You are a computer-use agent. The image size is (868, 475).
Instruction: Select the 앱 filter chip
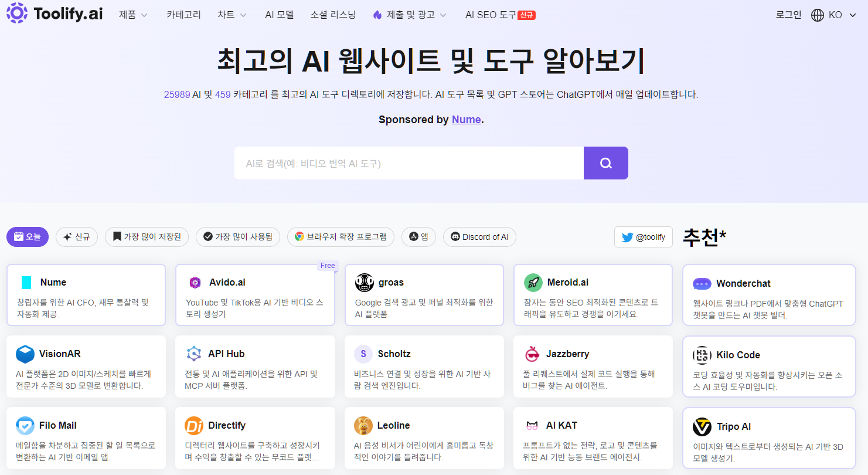click(418, 237)
